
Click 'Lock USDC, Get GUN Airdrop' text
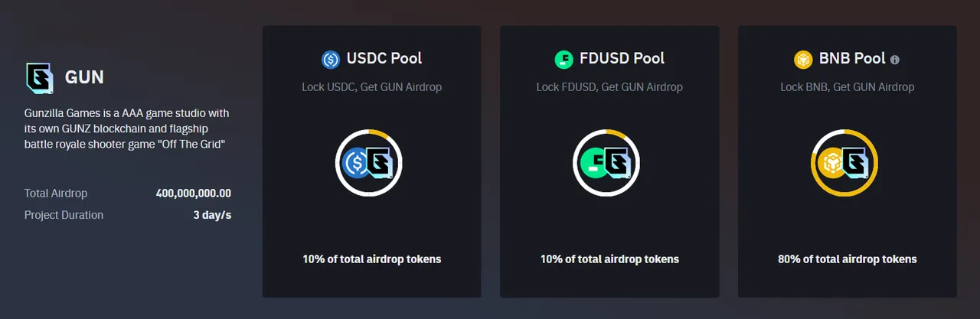(x=372, y=86)
